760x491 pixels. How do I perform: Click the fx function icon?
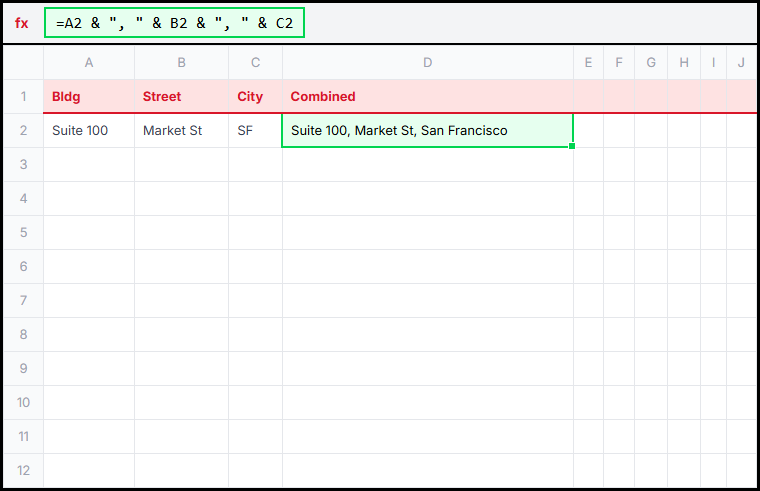(x=22, y=23)
